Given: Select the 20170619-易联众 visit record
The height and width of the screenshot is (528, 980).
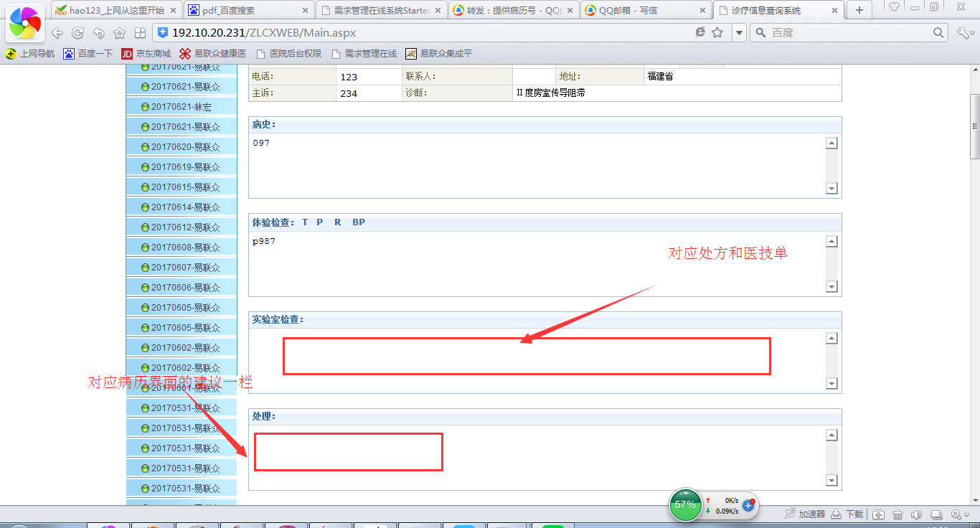Looking at the screenshot, I should coord(182,167).
